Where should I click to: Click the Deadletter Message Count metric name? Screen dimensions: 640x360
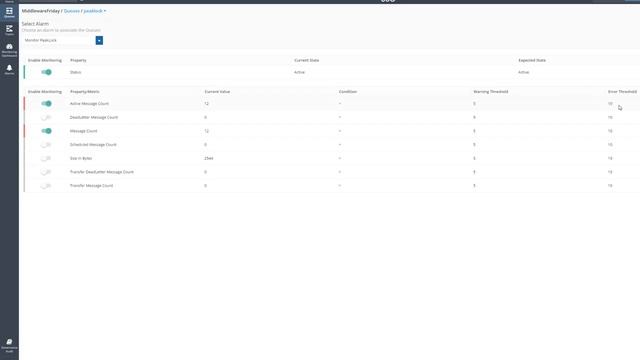94,118
